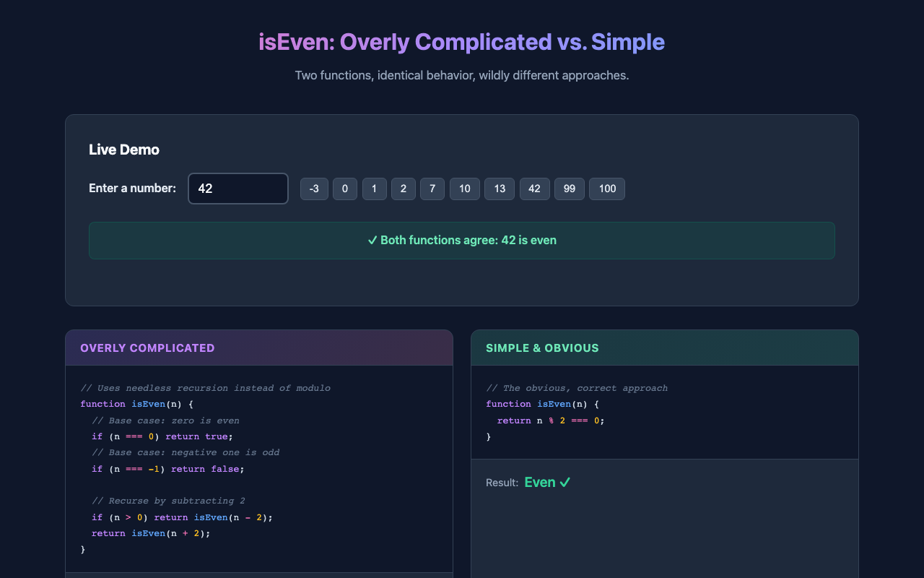Image resolution: width=924 pixels, height=578 pixels.
Task: Click the code line 'if (n === -1) return false;'
Action: pos(168,469)
